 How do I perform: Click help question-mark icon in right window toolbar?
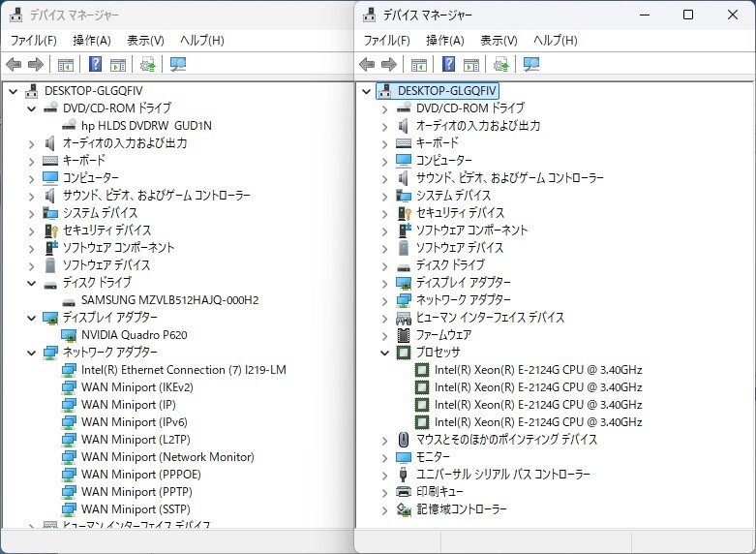pyautogui.click(x=449, y=64)
